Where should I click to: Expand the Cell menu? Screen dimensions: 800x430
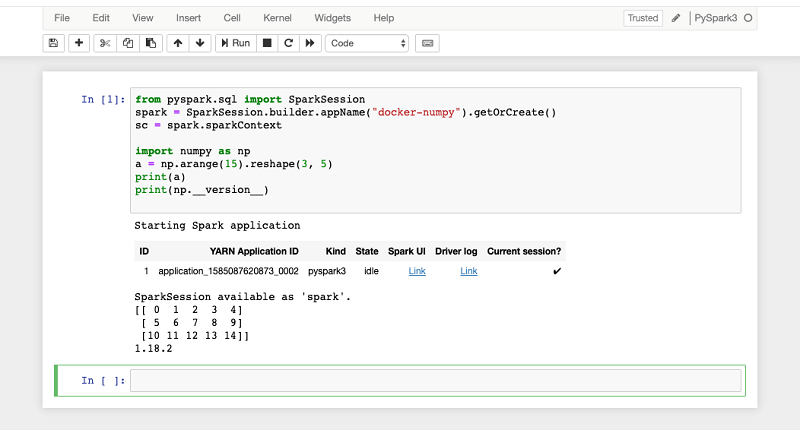click(x=232, y=18)
